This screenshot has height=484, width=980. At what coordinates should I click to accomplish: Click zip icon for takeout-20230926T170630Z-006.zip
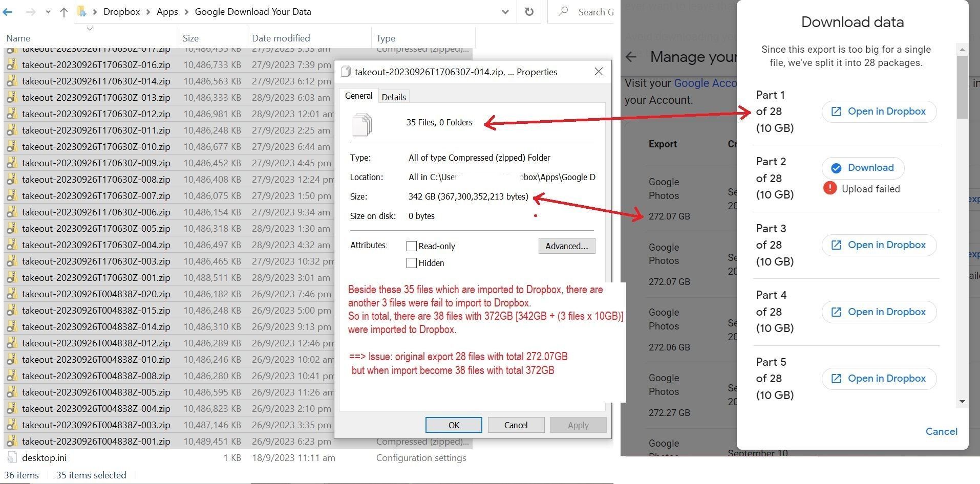click(12, 212)
